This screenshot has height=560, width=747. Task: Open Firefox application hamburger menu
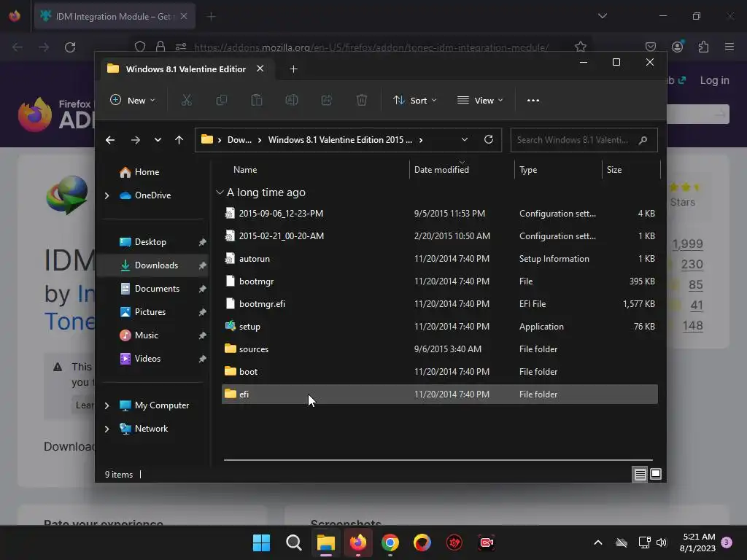pyautogui.click(x=729, y=47)
